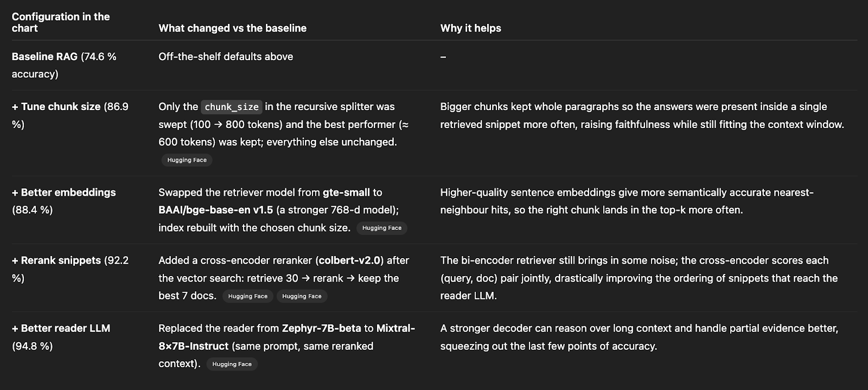868x390 pixels.
Task: Click the "Configuration in the chart" column header
Action: tap(60, 22)
